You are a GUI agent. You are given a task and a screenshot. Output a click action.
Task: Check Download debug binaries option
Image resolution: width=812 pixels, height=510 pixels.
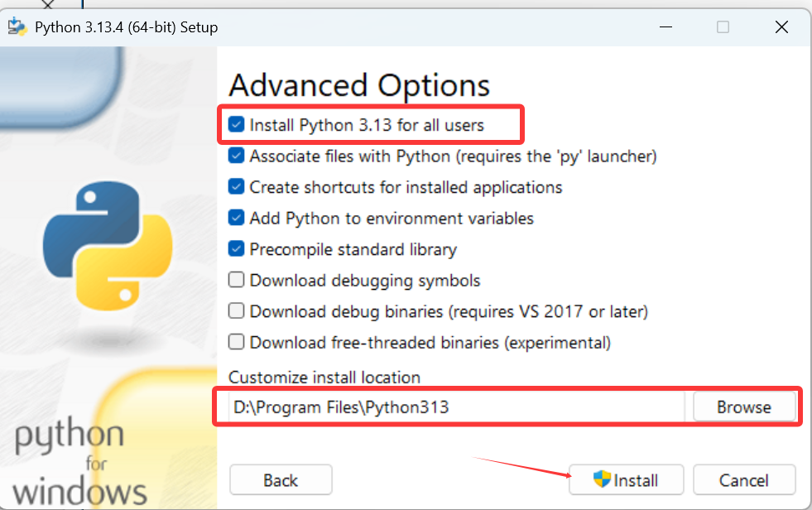[236, 311]
